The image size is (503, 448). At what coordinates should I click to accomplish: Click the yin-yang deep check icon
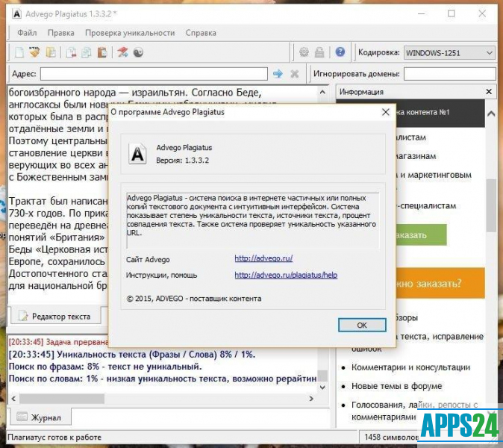pos(138,52)
